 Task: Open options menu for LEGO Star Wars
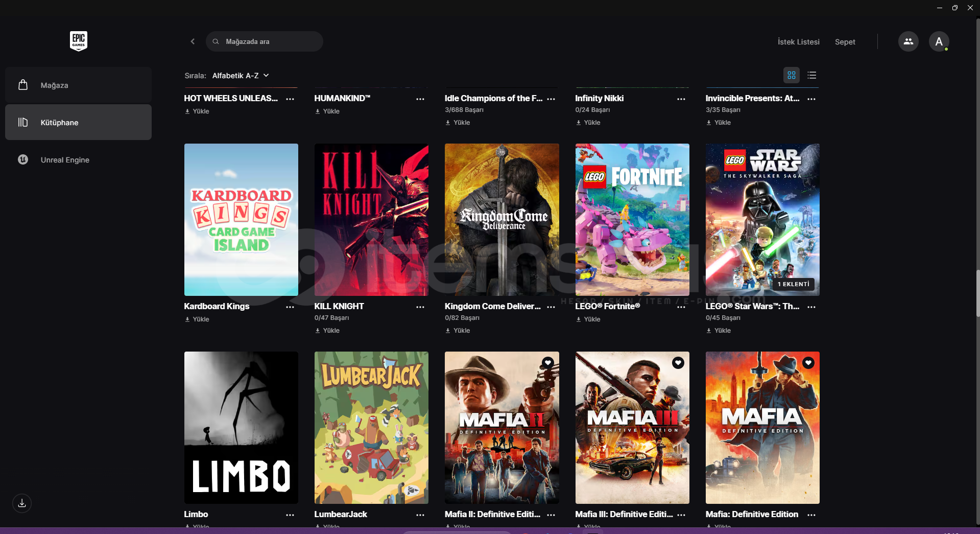(811, 307)
